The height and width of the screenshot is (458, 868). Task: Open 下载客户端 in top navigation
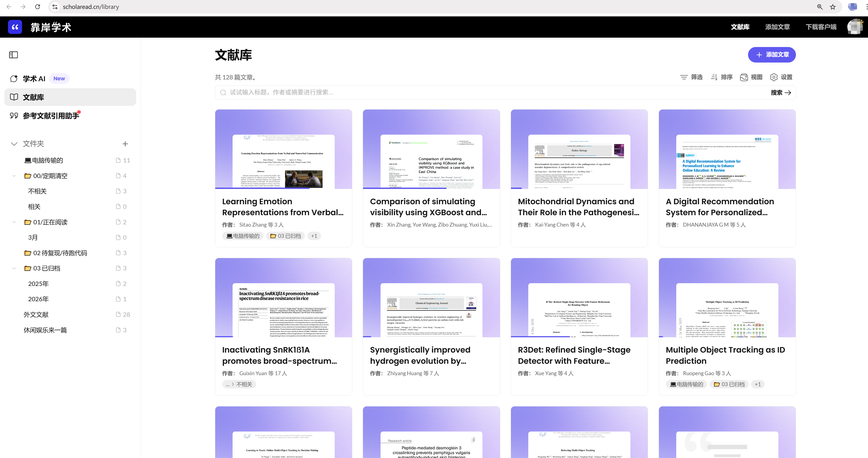[x=821, y=27]
